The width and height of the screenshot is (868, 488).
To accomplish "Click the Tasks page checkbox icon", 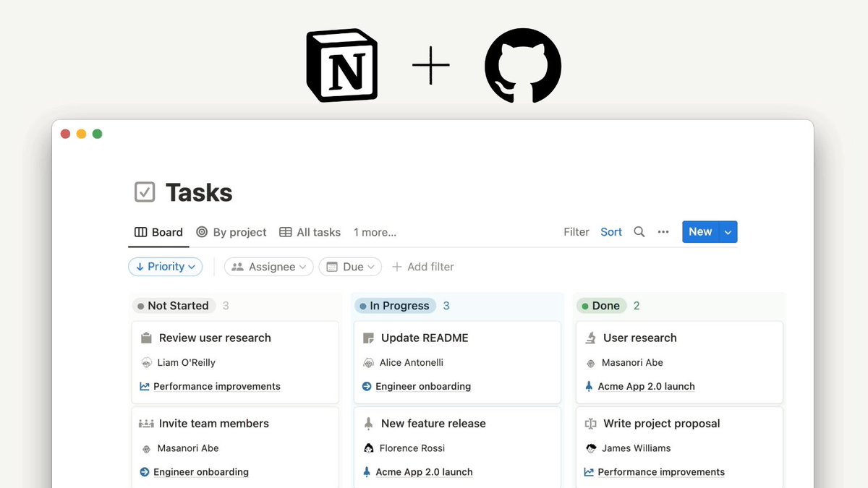I will (x=144, y=192).
